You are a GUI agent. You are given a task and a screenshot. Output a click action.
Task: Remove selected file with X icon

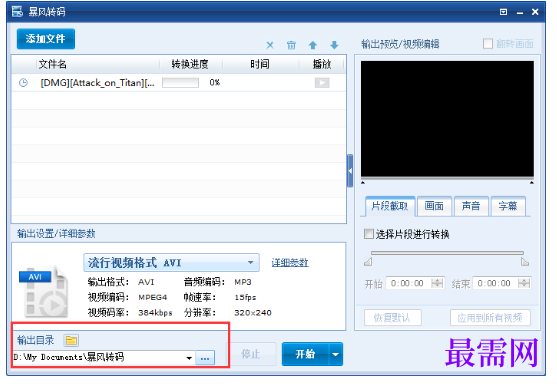pos(270,45)
